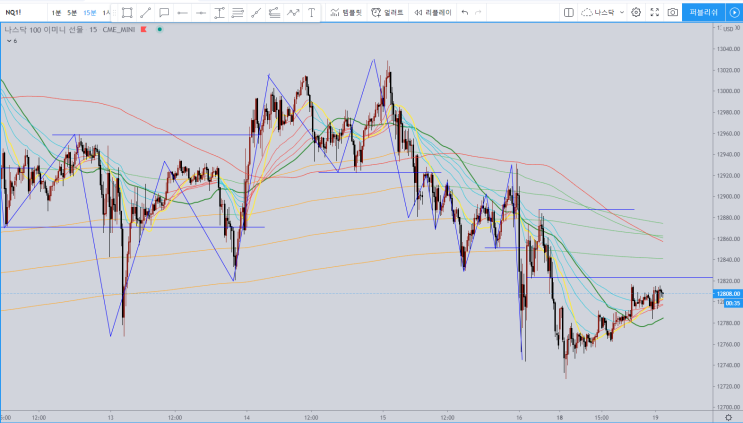The width and height of the screenshot is (743, 423).
Task: Switch to the 5분 timeframe
Action: click(72, 13)
